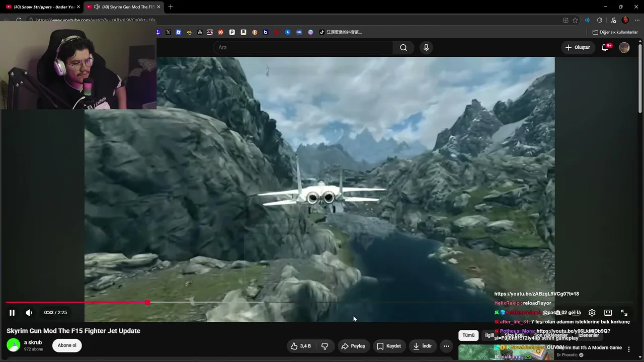Pause the video playback
Image resolution: width=644 pixels, height=362 pixels.
pos(12,313)
